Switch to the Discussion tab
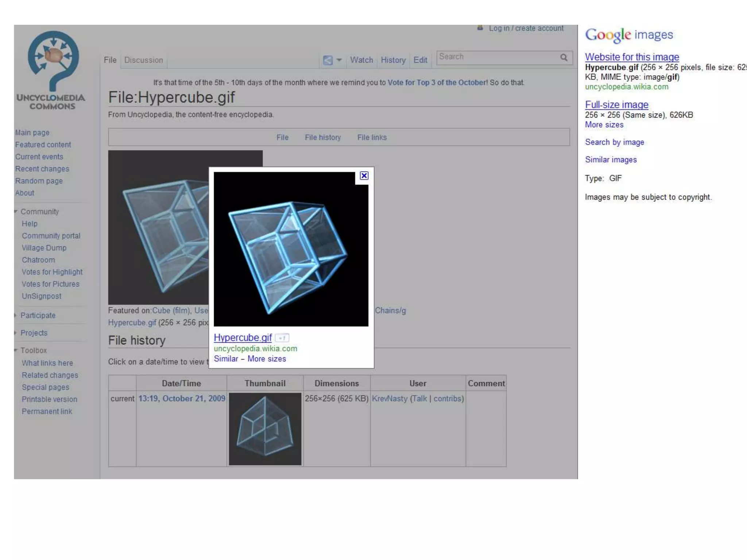The height and width of the screenshot is (560, 747). 143,60
